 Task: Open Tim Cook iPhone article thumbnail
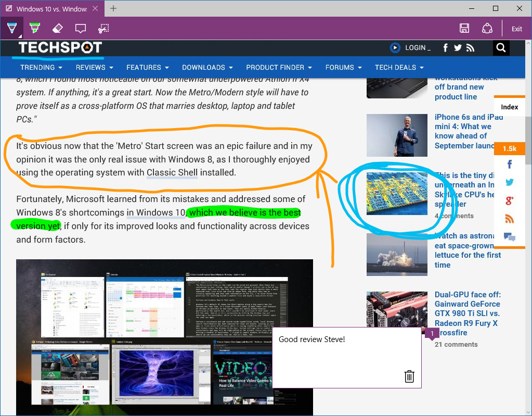[x=397, y=135]
